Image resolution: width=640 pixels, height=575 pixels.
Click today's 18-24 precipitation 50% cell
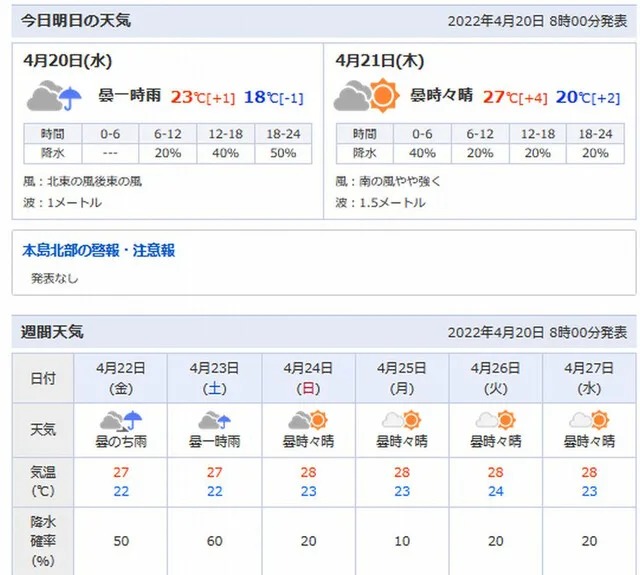point(283,153)
